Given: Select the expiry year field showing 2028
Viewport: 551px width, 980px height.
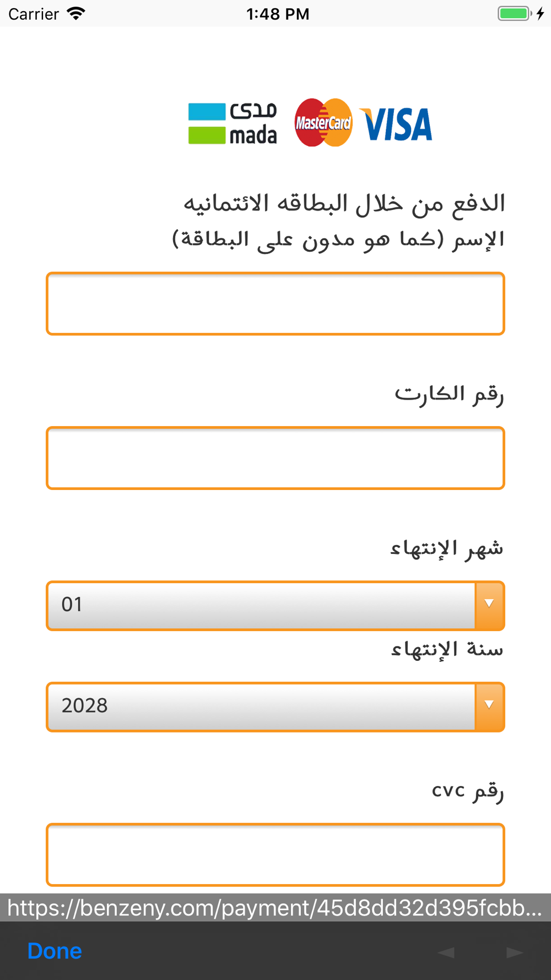Looking at the screenshot, I should [x=275, y=707].
